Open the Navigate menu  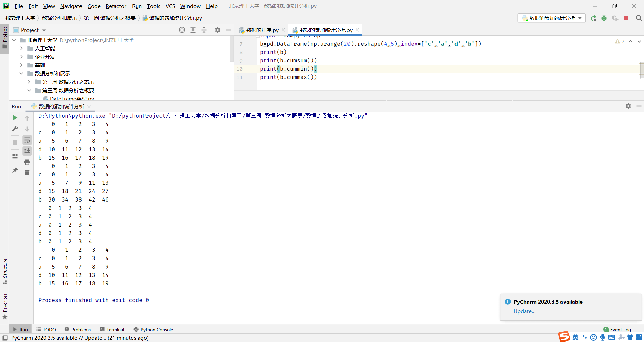click(x=71, y=6)
